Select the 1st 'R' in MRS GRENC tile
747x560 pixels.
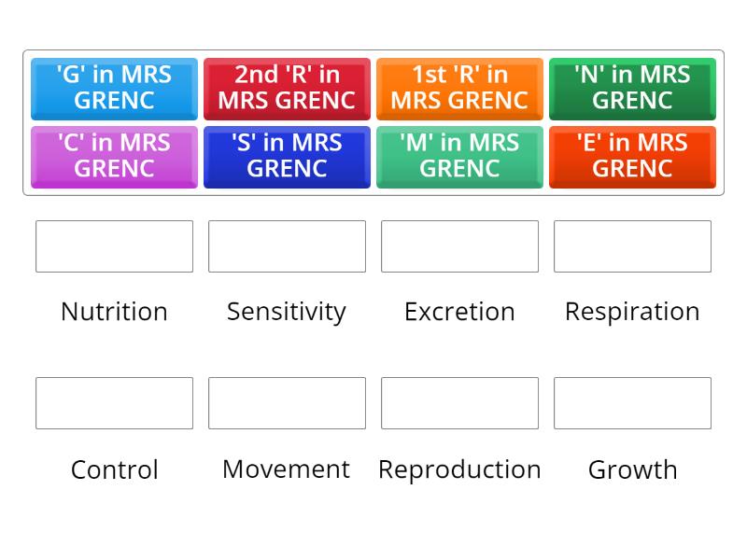[459, 89]
